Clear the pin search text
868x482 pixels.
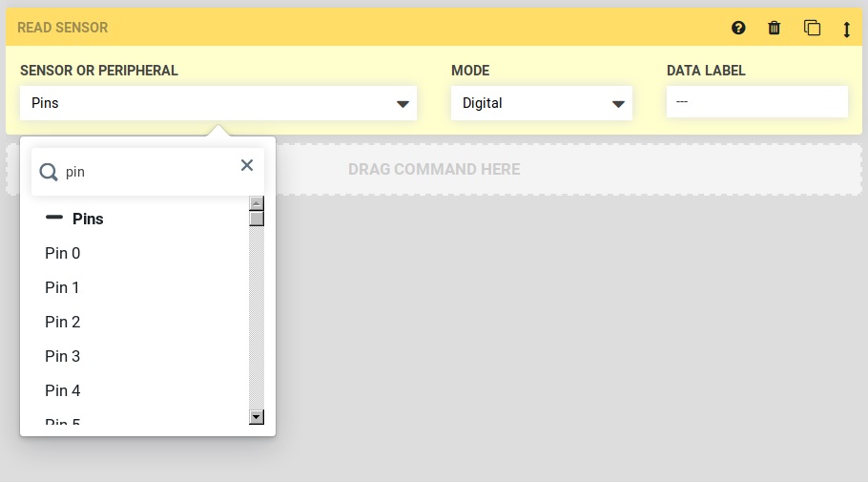[247, 165]
